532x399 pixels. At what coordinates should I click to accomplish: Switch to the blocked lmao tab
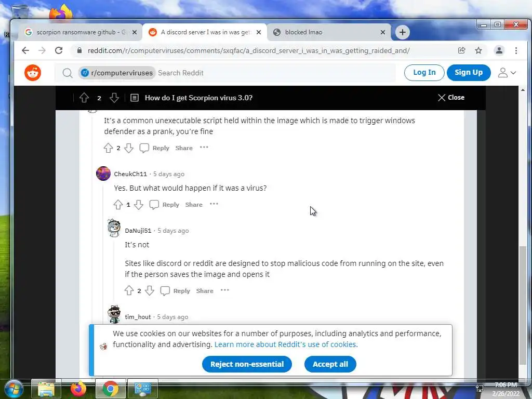(x=329, y=32)
